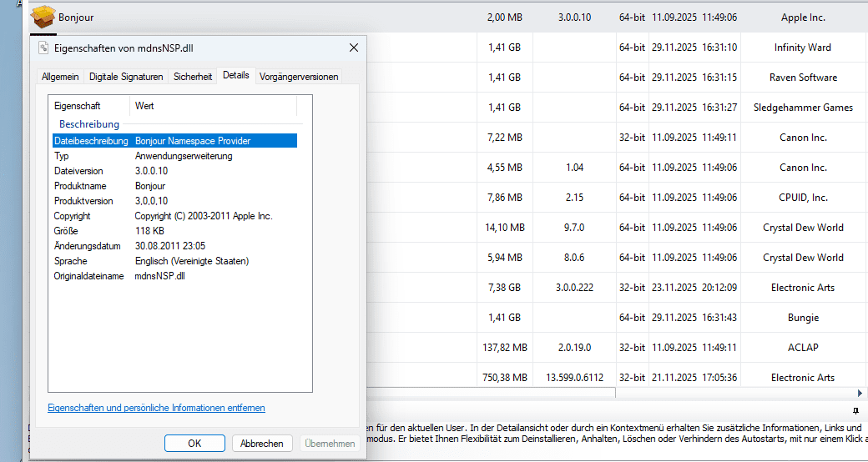The width and height of the screenshot is (868, 462).
Task: Click version 13.599.0.6112 in the list
Action: 574,377
